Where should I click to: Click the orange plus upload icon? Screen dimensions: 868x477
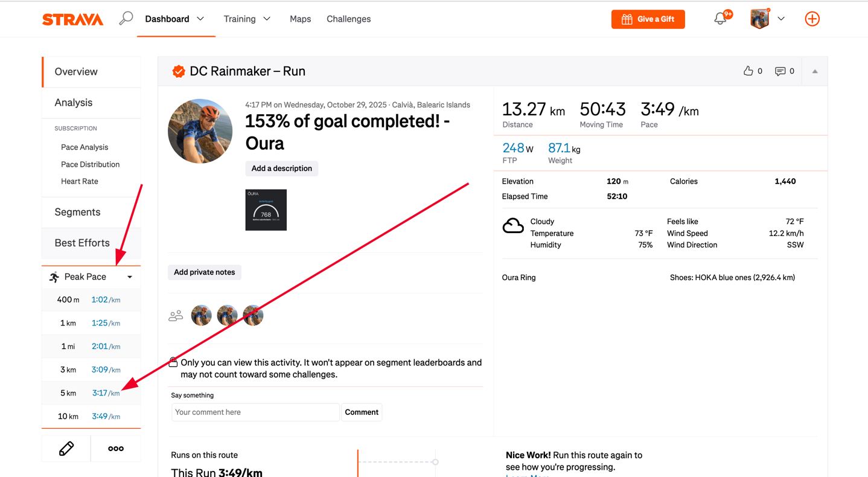click(x=812, y=19)
